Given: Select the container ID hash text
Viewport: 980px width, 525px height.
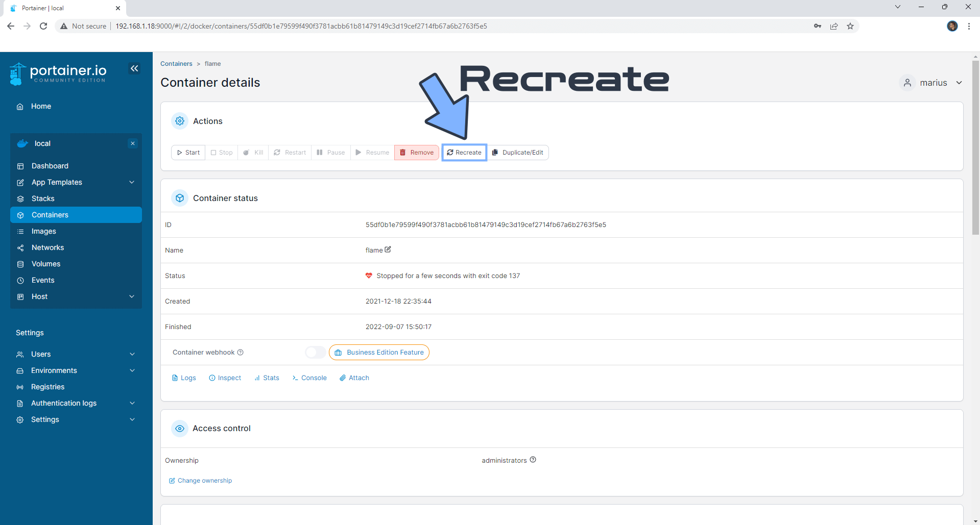Looking at the screenshot, I should [x=486, y=224].
